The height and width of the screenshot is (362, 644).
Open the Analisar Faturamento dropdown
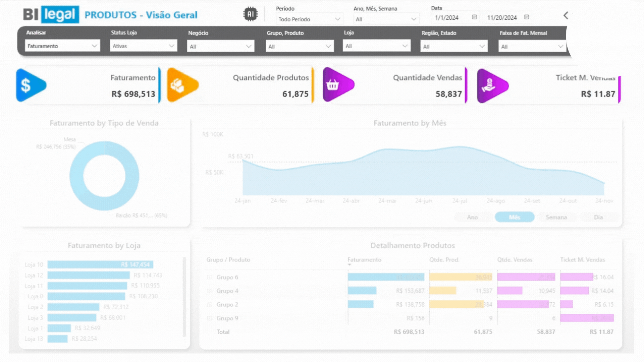tap(62, 46)
